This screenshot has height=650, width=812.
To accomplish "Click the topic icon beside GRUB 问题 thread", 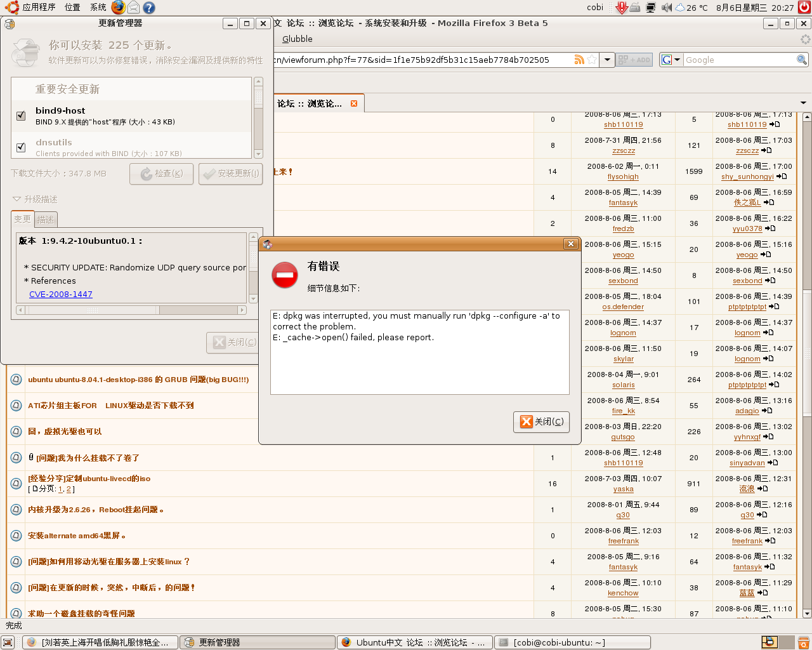I will 16,380.
